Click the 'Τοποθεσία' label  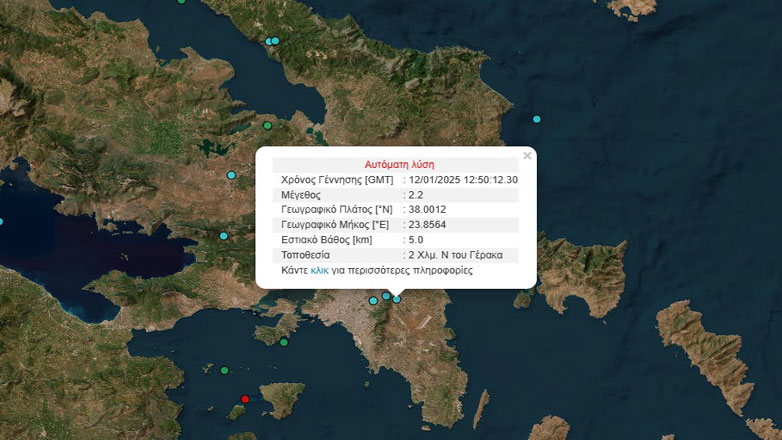pyautogui.click(x=305, y=255)
